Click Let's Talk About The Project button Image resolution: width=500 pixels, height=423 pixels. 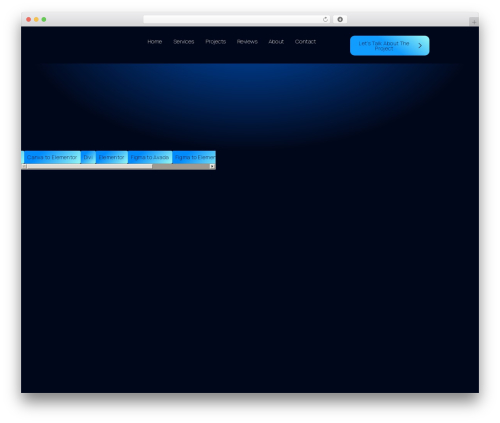(390, 46)
